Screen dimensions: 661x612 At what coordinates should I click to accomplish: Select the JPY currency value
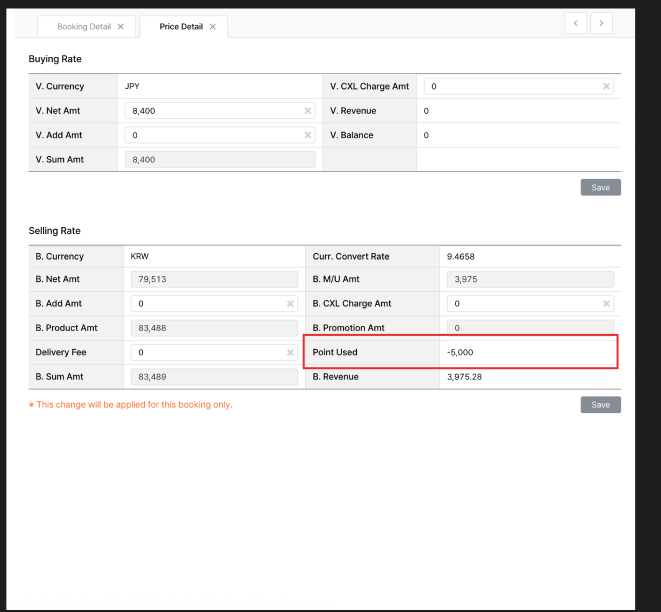132,86
